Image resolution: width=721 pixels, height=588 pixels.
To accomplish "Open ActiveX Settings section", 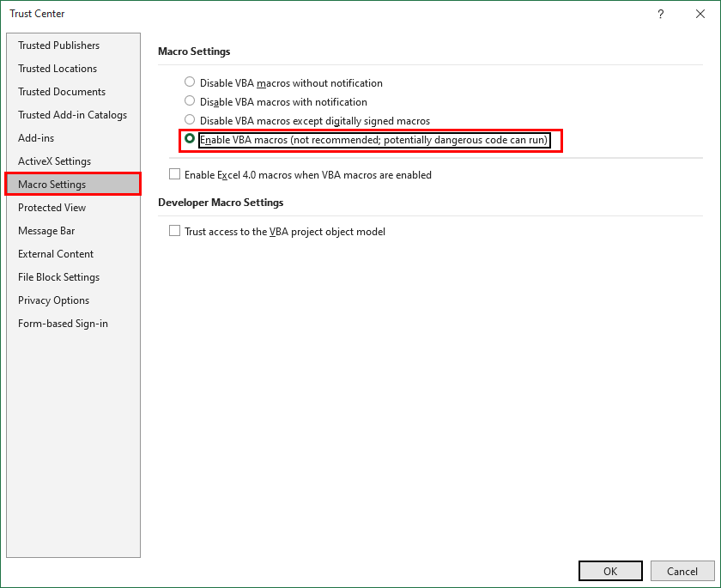I will click(x=73, y=161).
